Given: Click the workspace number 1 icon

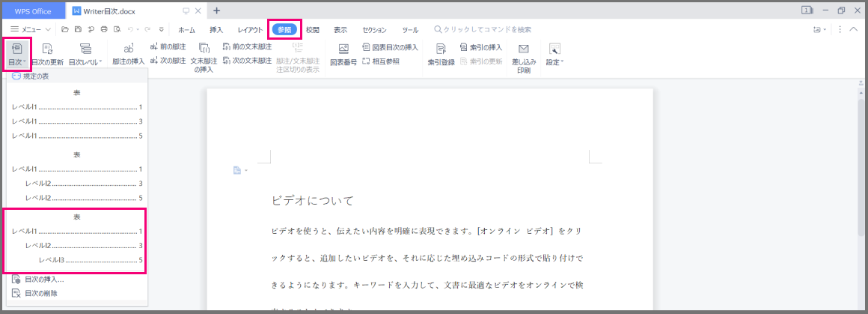Looking at the screenshot, I should point(807,10).
